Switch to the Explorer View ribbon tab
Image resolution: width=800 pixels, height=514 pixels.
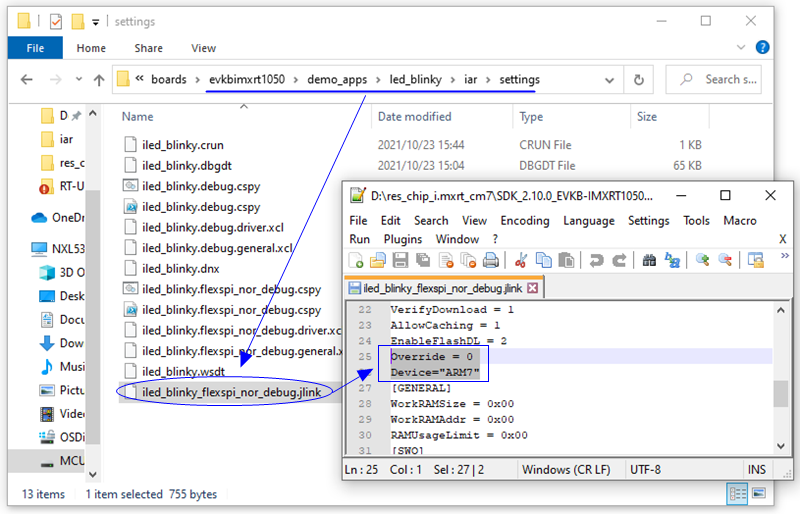(x=203, y=48)
